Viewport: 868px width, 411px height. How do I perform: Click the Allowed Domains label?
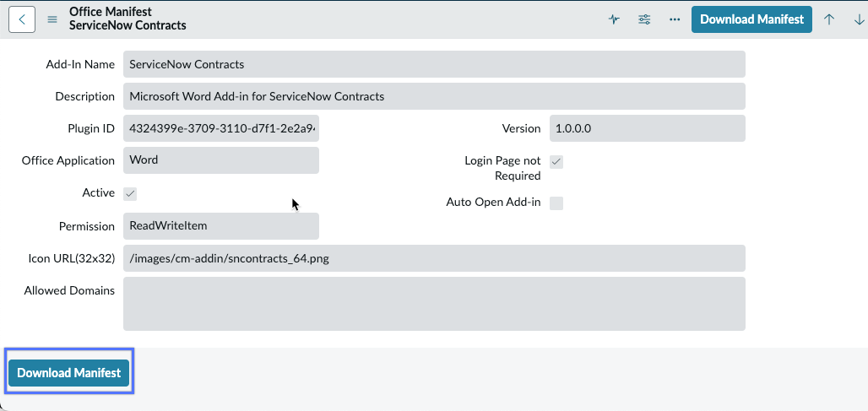point(69,290)
